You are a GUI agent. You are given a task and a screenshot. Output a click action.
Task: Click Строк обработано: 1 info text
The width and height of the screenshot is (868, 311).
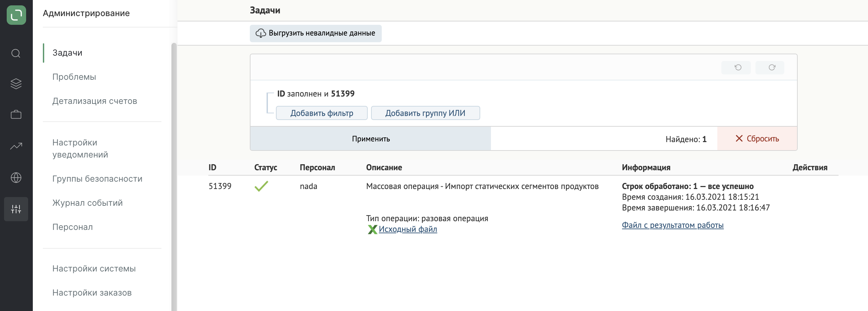click(688, 186)
